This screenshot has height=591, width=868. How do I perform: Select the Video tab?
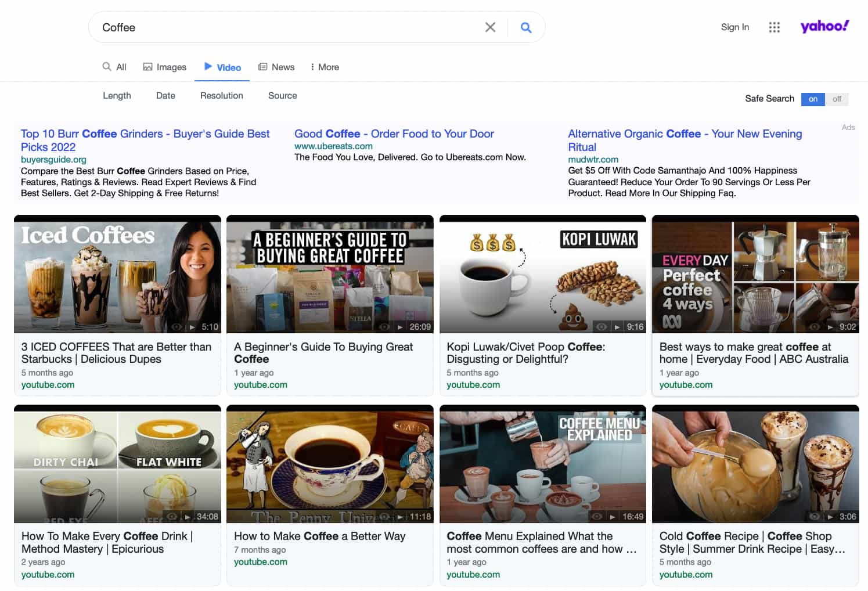[x=222, y=67]
